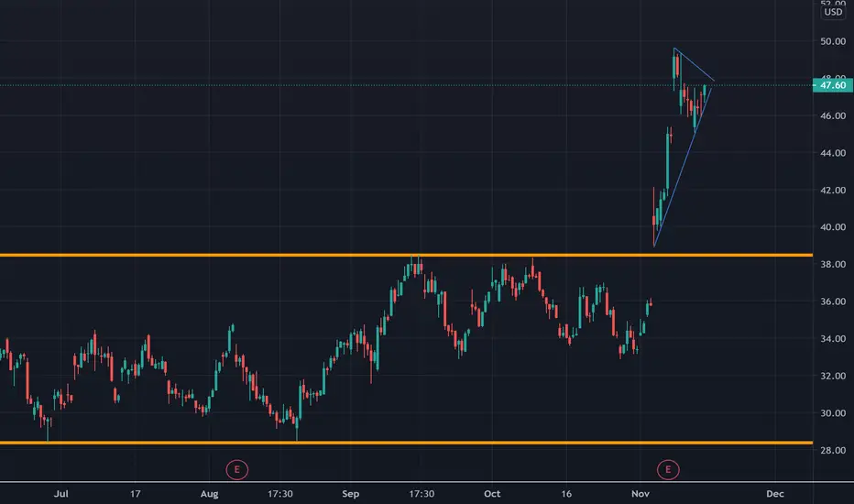The width and height of the screenshot is (854, 504).
Task: Click the 50.00 price axis label
Action: [x=833, y=41]
